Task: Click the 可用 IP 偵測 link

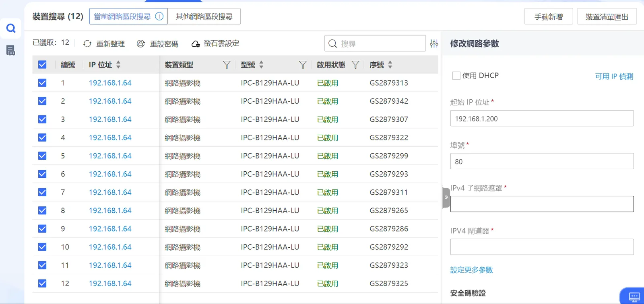Action: [614, 76]
